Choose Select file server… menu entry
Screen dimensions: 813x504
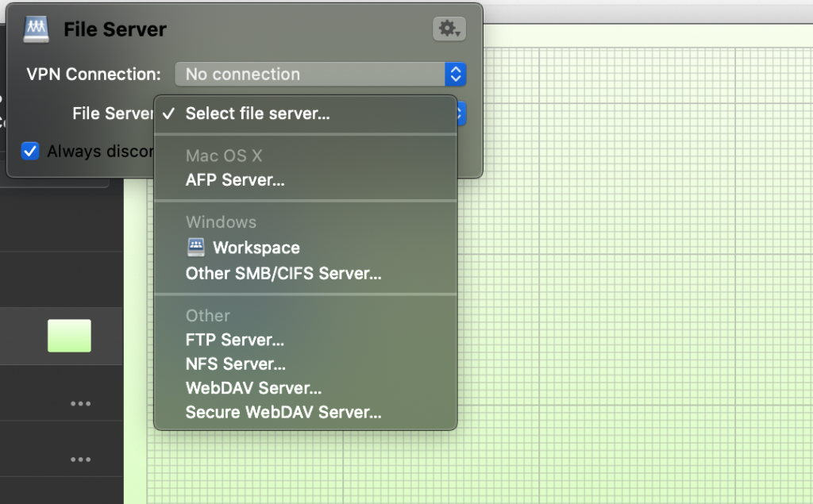tap(306, 113)
